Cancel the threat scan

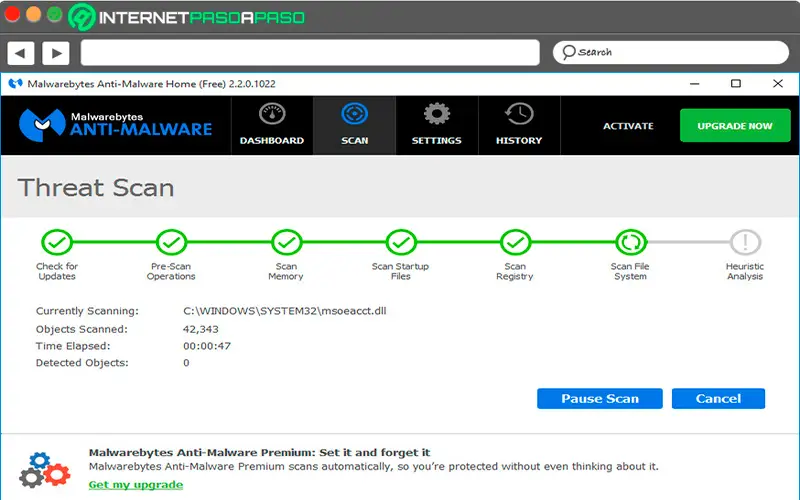(718, 398)
